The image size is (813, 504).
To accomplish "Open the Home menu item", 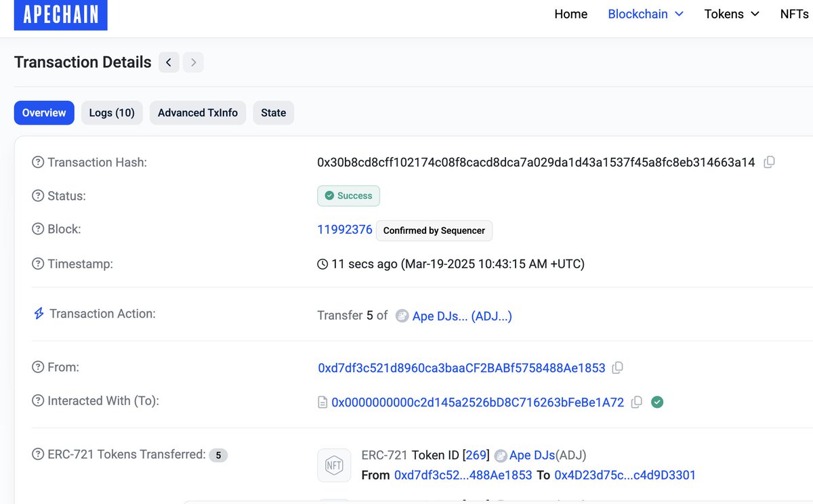I will click(571, 14).
